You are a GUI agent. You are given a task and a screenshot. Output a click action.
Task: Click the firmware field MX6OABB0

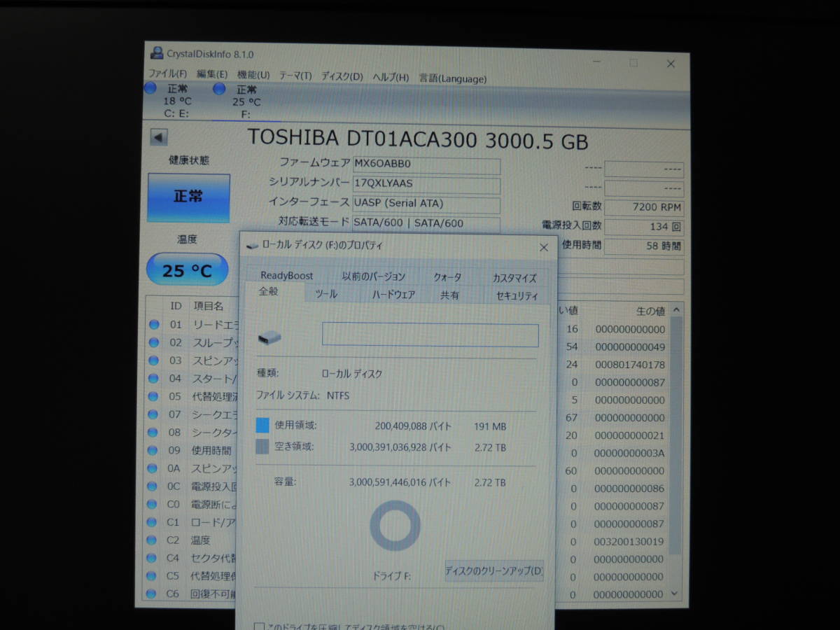click(426, 166)
